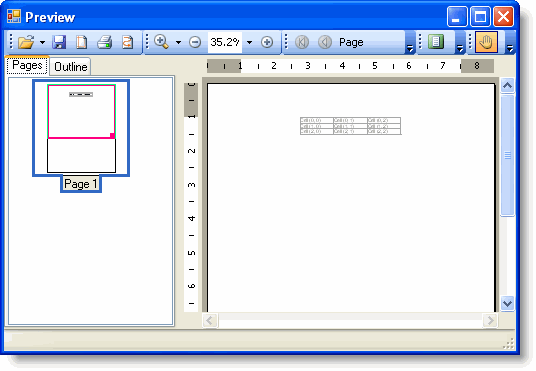Open a file with the folder icon

(26, 42)
